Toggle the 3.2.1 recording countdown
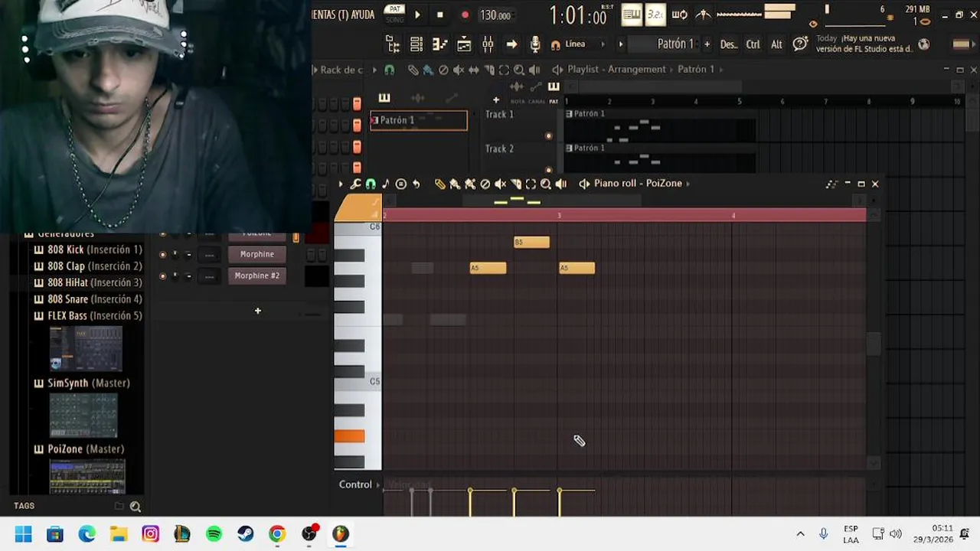This screenshot has height=551, width=980. [x=655, y=15]
